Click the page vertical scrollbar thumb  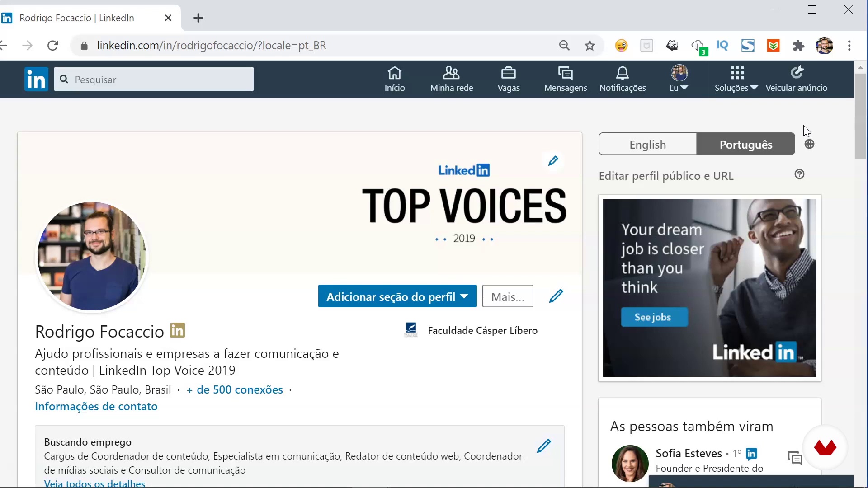(861, 116)
